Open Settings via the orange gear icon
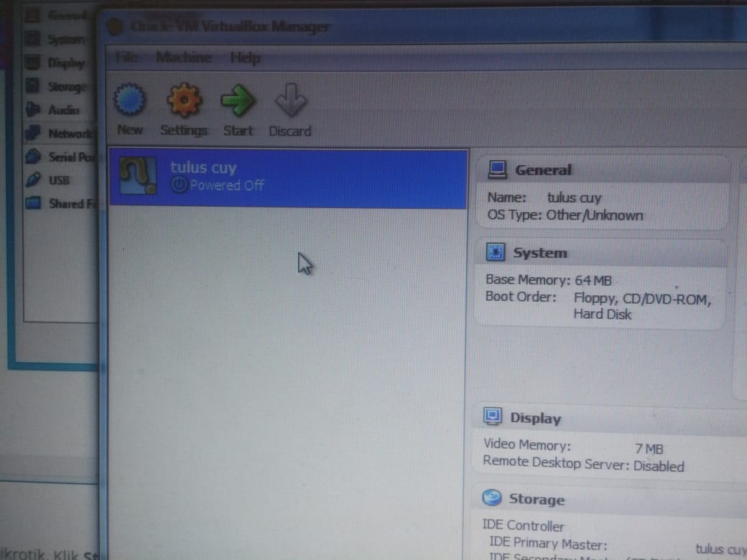 click(x=183, y=100)
